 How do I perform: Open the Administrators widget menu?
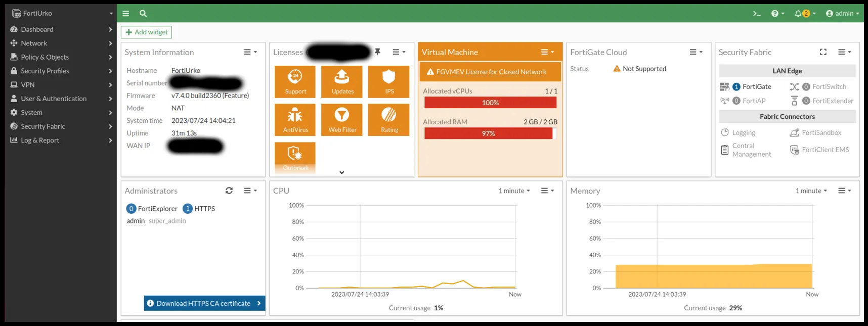pyautogui.click(x=250, y=191)
